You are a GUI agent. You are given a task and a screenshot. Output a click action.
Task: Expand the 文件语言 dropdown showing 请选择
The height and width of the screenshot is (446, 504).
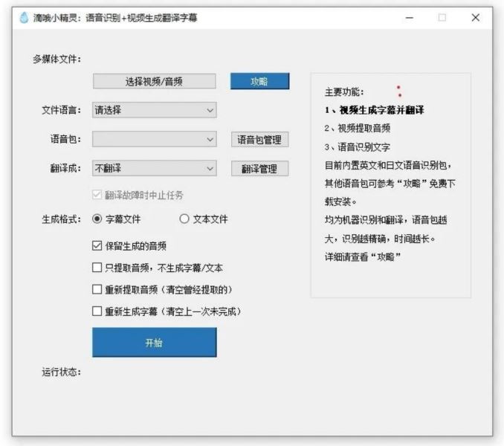155,110
